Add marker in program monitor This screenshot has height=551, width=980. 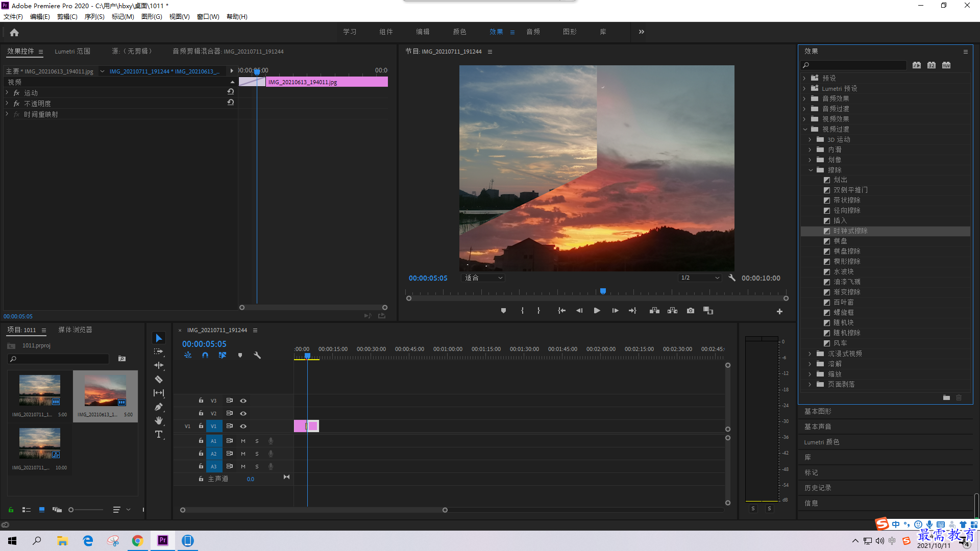(x=503, y=311)
